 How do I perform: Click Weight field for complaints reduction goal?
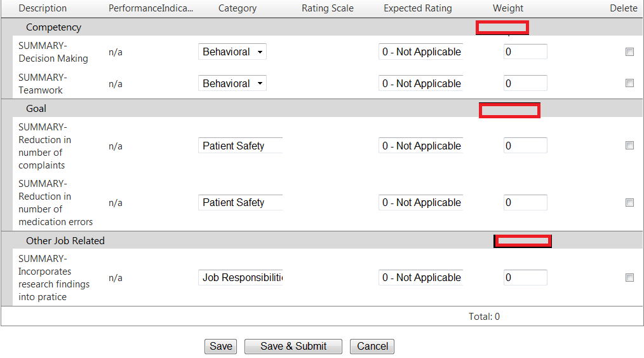[525, 146]
